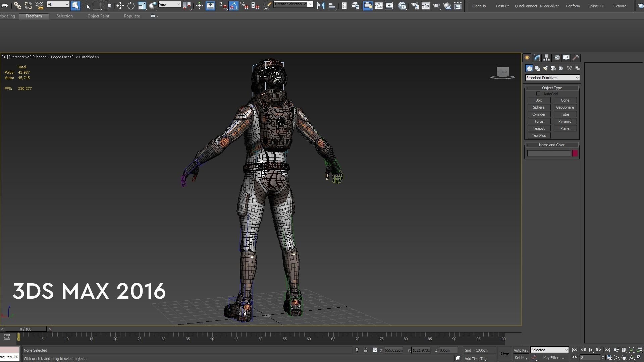Switch to the Freeform ribbon tab

[x=34, y=16]
